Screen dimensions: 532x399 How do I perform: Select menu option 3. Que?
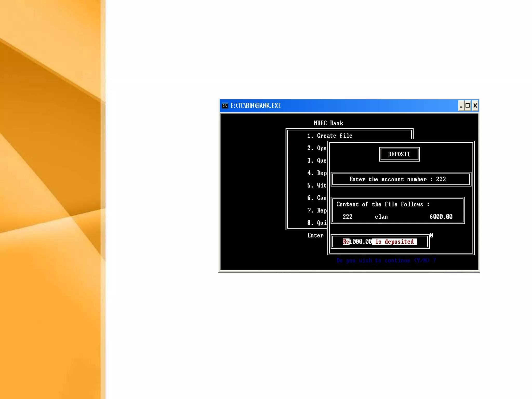(x=317, y=161)
